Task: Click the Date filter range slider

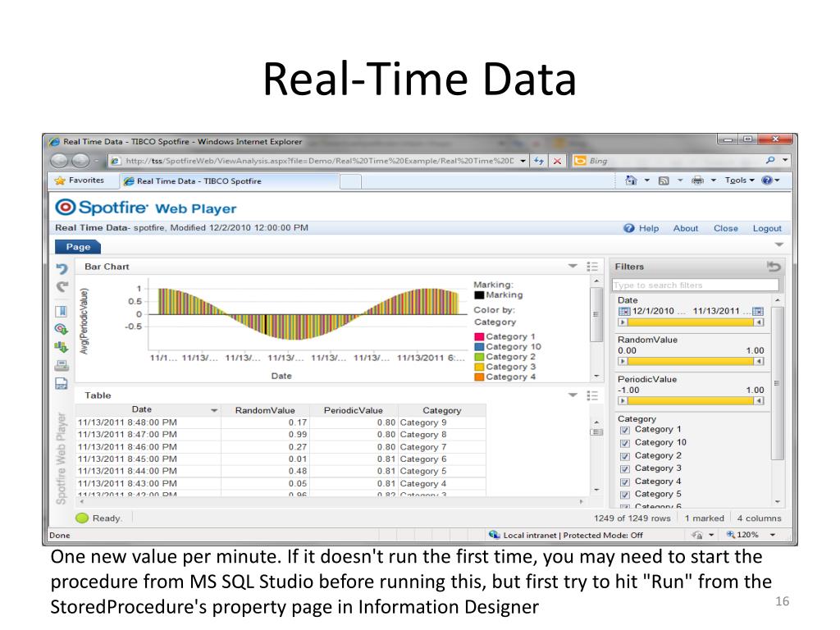Action: coord(691,322)
